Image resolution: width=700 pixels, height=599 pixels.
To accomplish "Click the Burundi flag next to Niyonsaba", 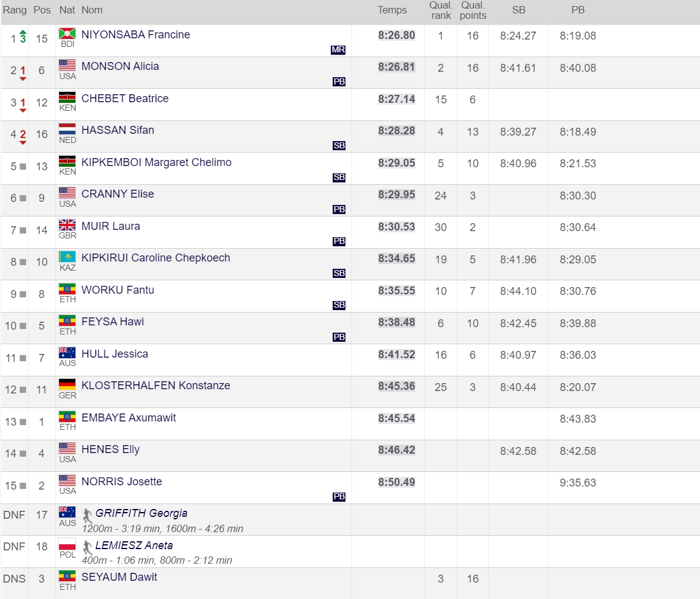I will [x=67, y=33].
